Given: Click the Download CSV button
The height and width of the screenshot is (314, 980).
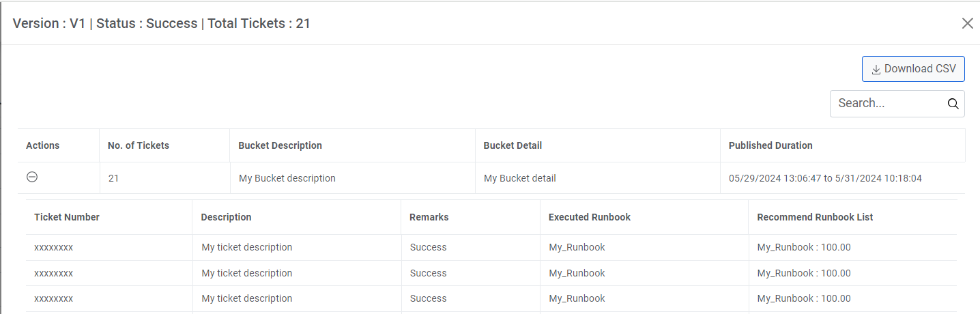Looking at the screenshot, I should [912, 69].
